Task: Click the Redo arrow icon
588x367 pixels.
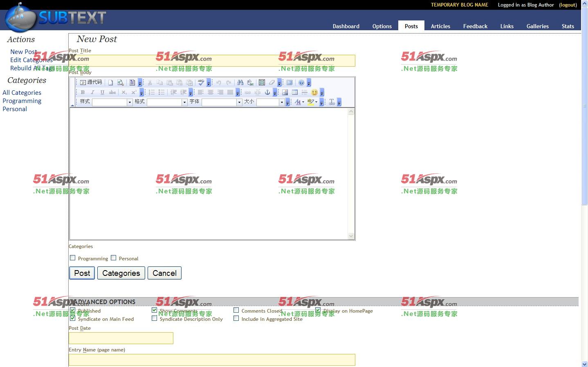Action: (x=229, y=83)
